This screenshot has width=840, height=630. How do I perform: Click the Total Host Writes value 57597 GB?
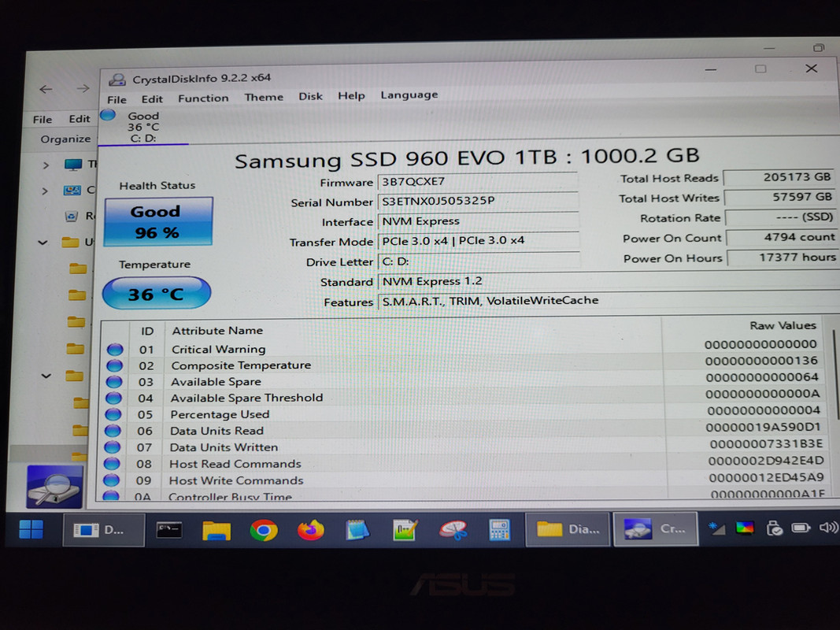(x=779, y=197)
